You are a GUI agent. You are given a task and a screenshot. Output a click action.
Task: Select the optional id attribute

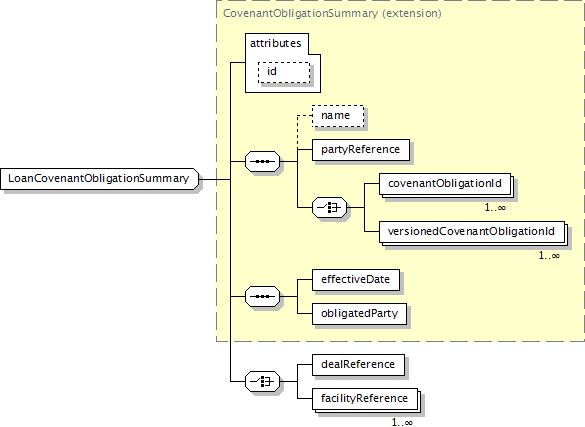pyautogui.click(x=284, y=72)
